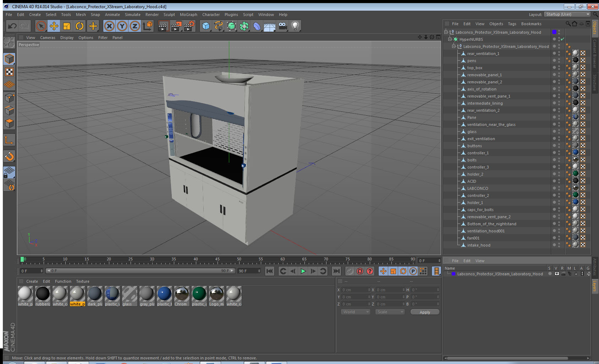The width and height of the screenshot is (599, 364).
Task: Add a Floor environment object
Action: pyautogui.click(x=270, y=26)
